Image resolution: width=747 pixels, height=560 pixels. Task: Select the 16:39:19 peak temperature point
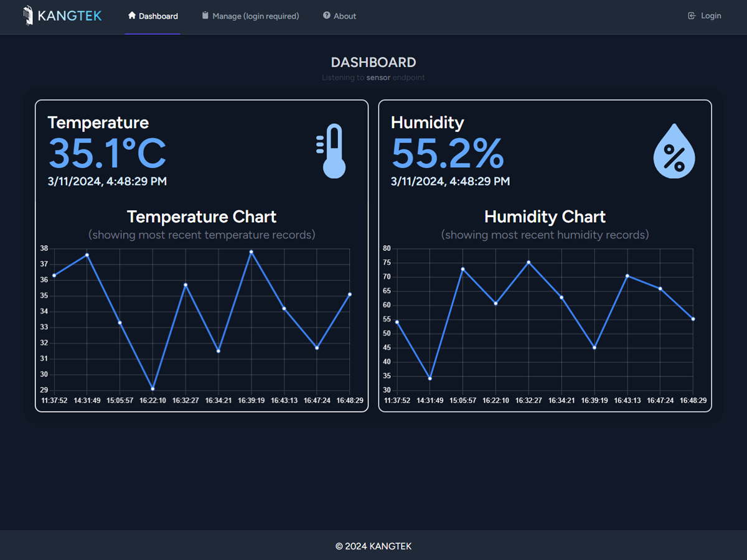coord(251,252)
